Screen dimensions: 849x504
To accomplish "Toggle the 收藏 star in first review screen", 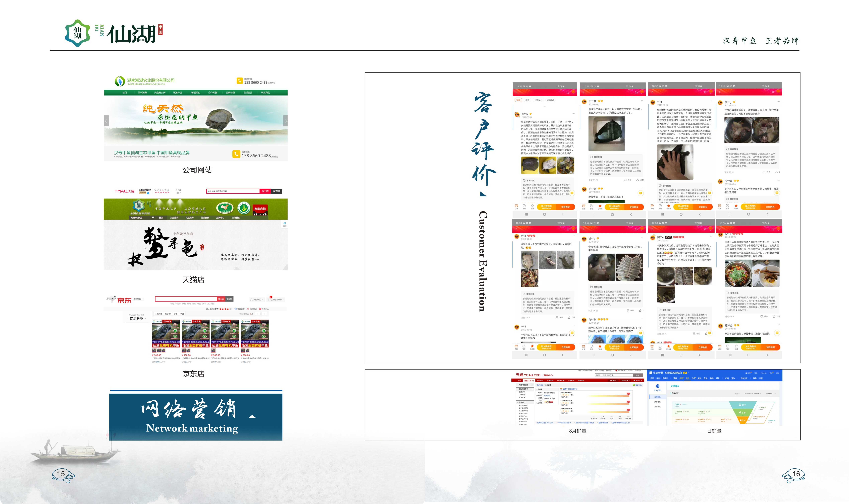I will [x=532, y=206].
